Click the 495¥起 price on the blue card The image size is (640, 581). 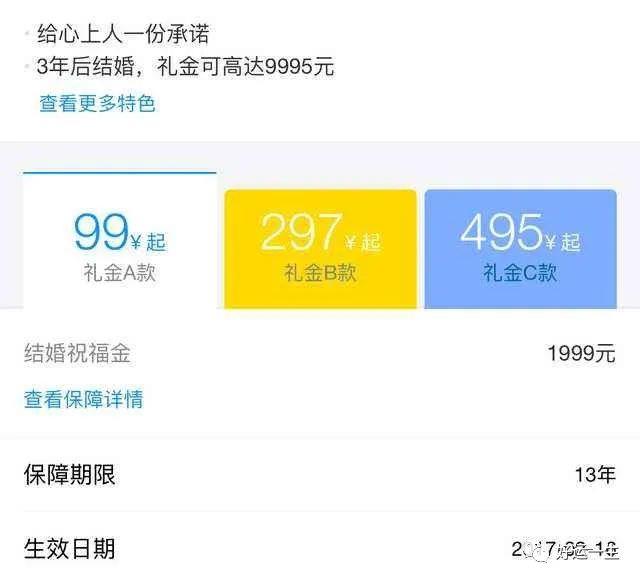[520, 233]
